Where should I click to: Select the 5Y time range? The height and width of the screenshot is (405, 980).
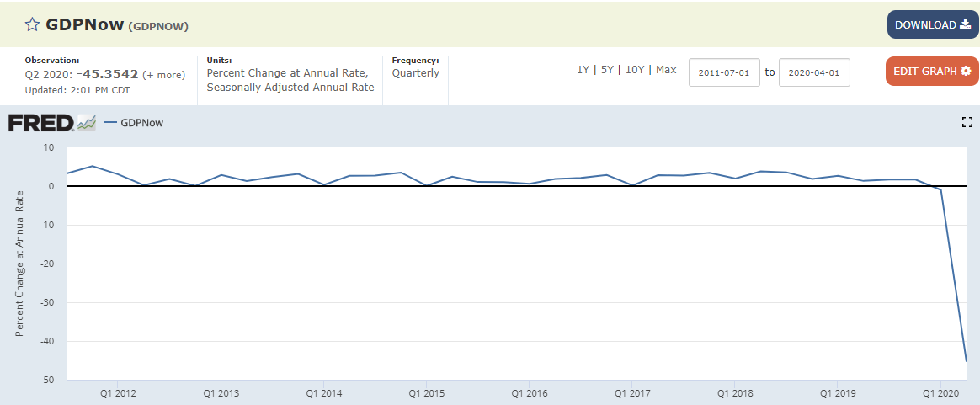pos(607,70)
